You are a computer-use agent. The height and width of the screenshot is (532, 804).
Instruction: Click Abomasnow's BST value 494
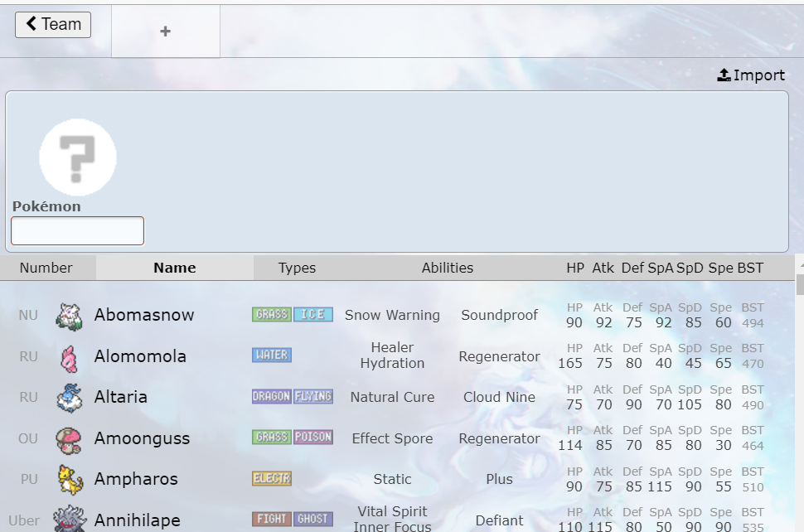pos(753,323)
